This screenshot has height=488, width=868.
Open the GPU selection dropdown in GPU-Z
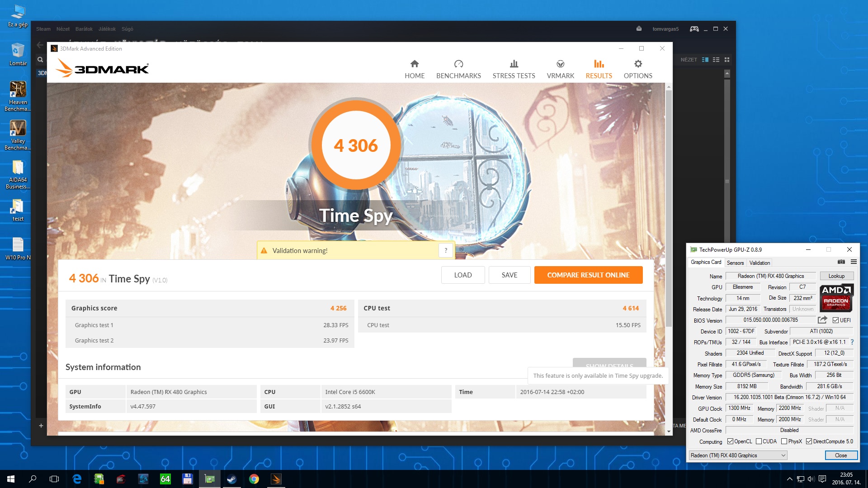pyautogui.click(x=738, y=455)
